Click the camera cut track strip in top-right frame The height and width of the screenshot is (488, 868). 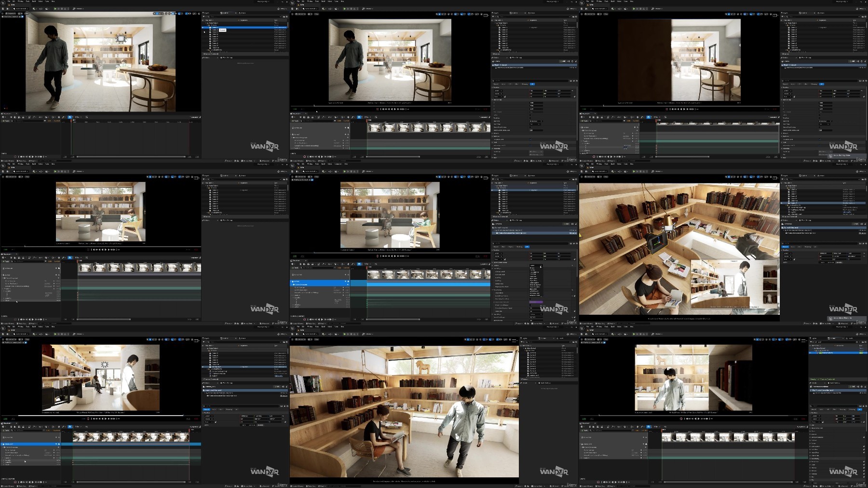point(718,124)
